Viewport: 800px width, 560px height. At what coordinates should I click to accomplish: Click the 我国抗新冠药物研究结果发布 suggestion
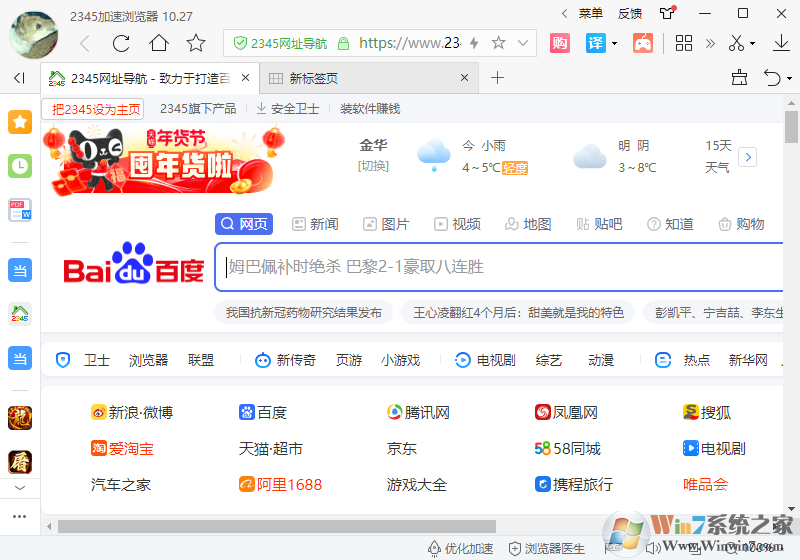tap(304, 313)
